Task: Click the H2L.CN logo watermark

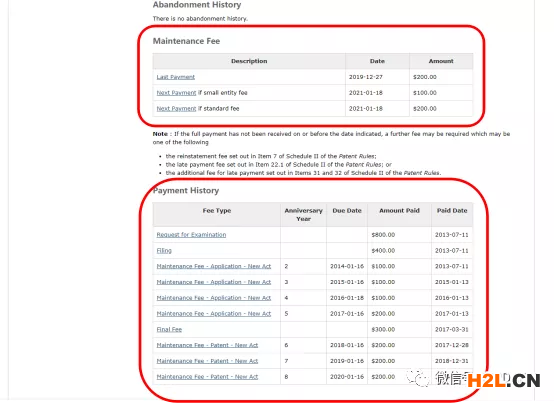Action: click(504, 380)
